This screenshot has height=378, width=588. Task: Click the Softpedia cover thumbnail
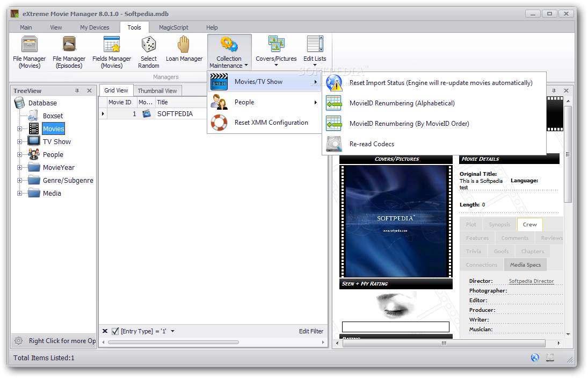point(396,222)
